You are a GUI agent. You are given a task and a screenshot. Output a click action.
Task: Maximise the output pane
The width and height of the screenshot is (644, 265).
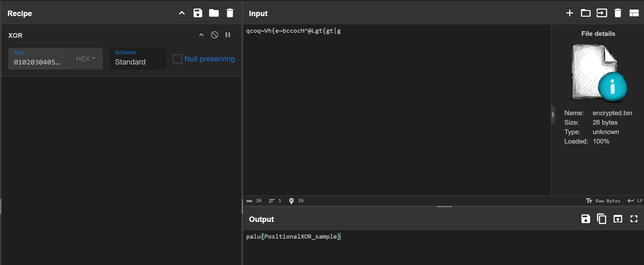coord(634,219)
